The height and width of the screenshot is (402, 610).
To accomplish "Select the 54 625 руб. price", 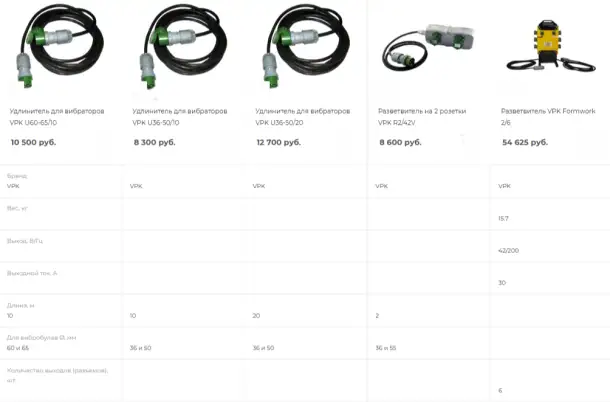I will point(525,142).
